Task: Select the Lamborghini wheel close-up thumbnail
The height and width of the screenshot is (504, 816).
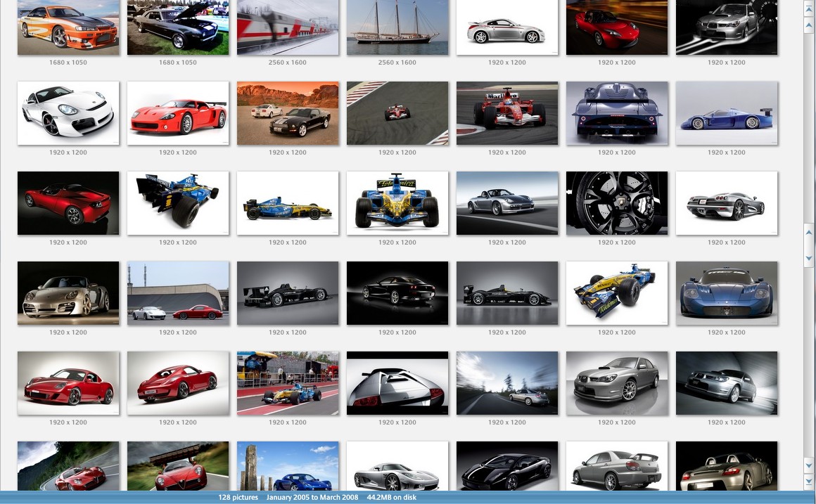Action: click(x=617, y=203)
